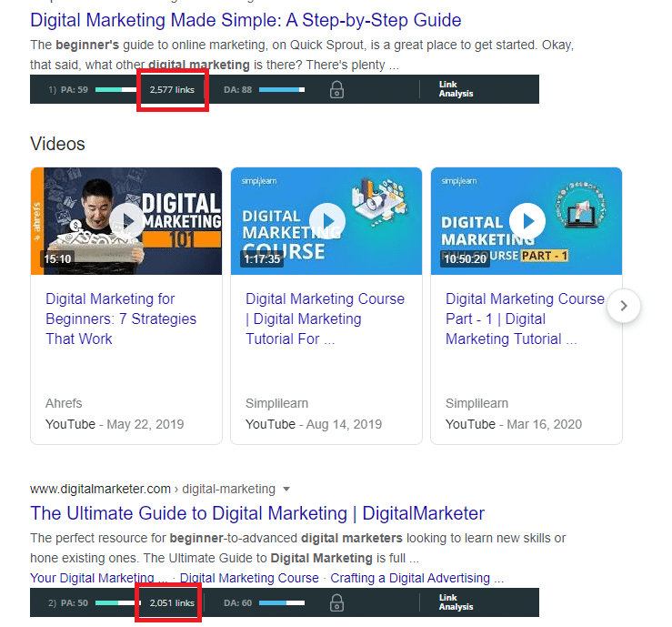Click 'YouTube - May 22, 2019' text
Viewport: 672px width, 627px height.
(x=115, y=424)
